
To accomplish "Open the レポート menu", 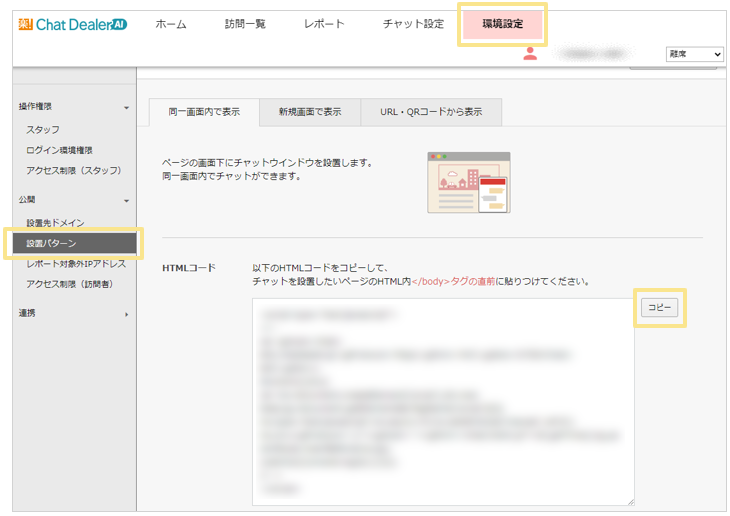I will [324, 24].
